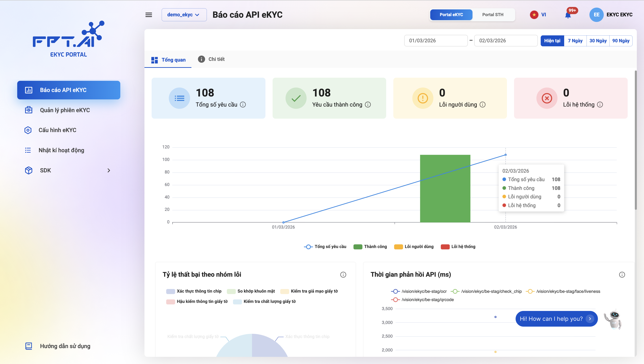Click info icon next to Lỗi người dùng
This screenshot has height=364, width=644.
click(x=483, y=105)
